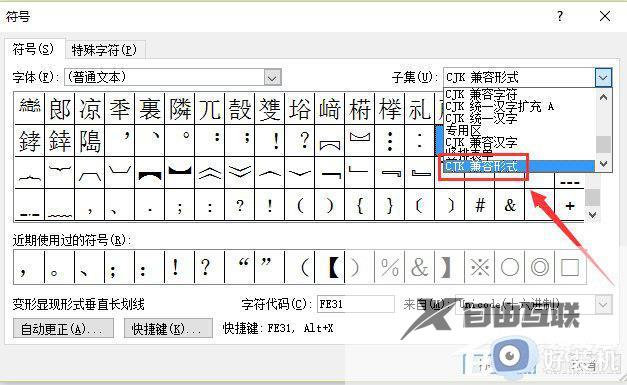Pick the ◎ double circle from recently used symbols

(x=540, y=267)
